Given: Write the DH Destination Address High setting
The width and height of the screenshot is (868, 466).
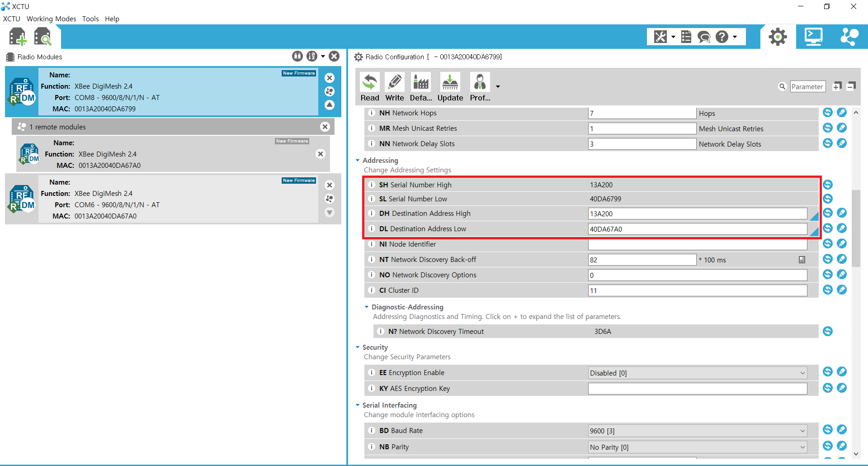Looking at the screenshot, I should (x=842, y=213).
